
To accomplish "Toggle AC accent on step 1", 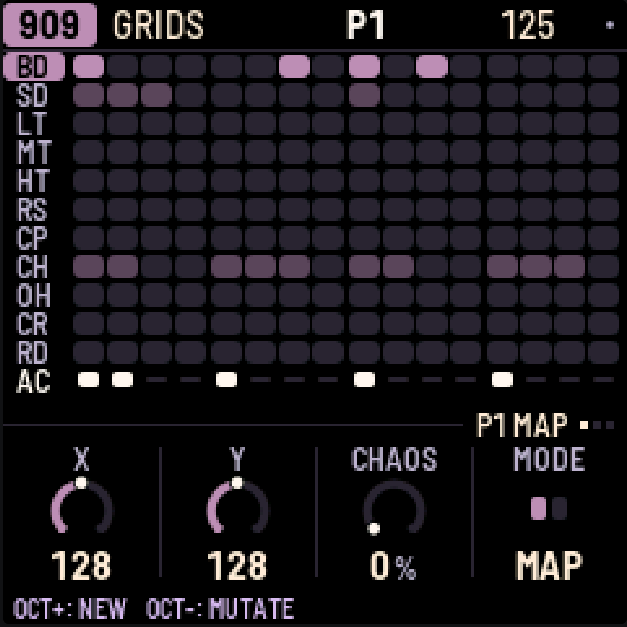I will (88, 379).
